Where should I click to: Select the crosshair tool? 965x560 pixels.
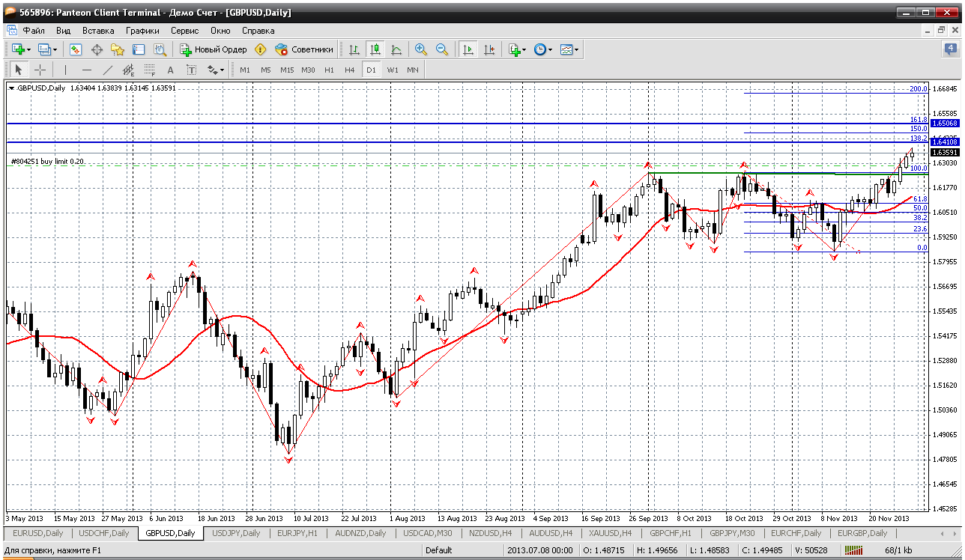pos(40,70)
